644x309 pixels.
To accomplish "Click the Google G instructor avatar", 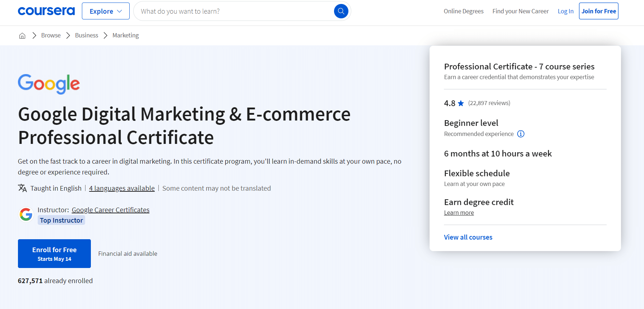I will 26,215.
